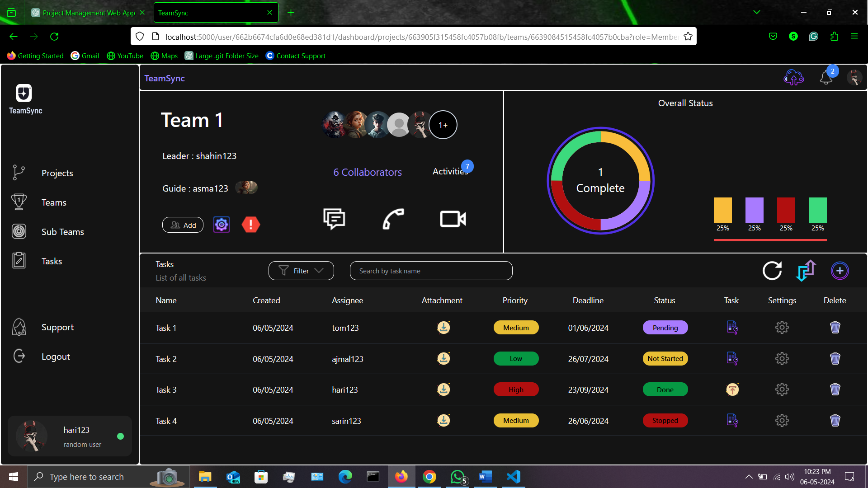The width and height of the screenshot is (868, 488).
Task: Click the purple status color swatch
Action: 754,210
